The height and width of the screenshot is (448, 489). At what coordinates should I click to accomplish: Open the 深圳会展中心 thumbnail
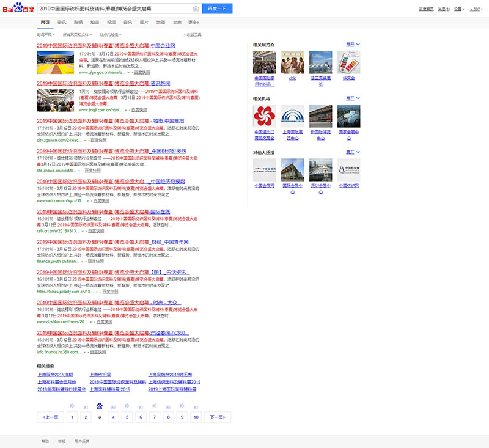click(x=320, y=170)
